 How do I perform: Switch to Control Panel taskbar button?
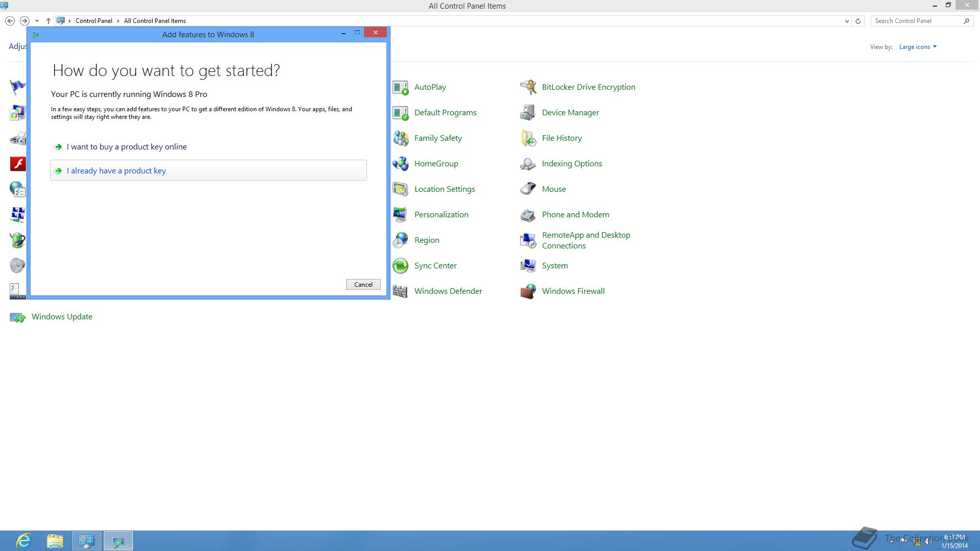point(87,541)
